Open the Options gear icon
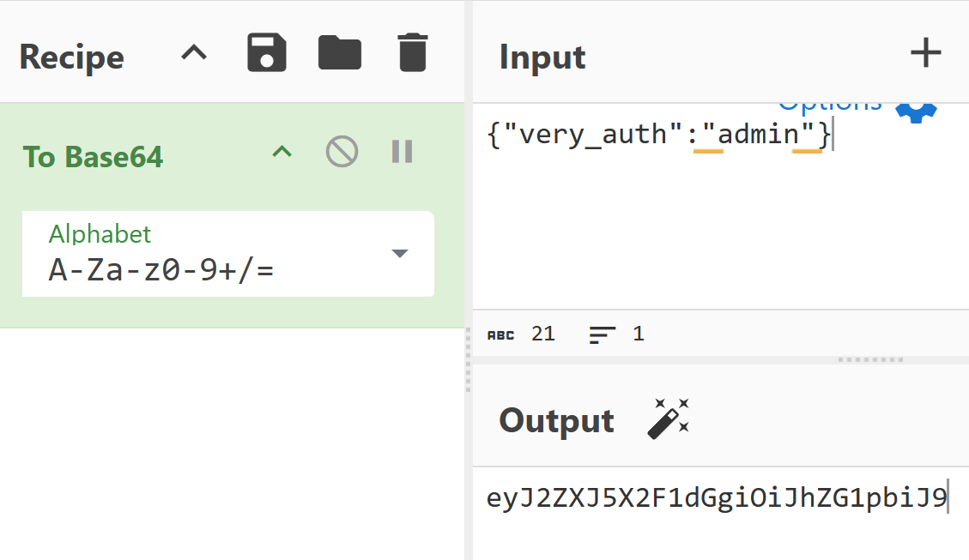 point(916,108)
